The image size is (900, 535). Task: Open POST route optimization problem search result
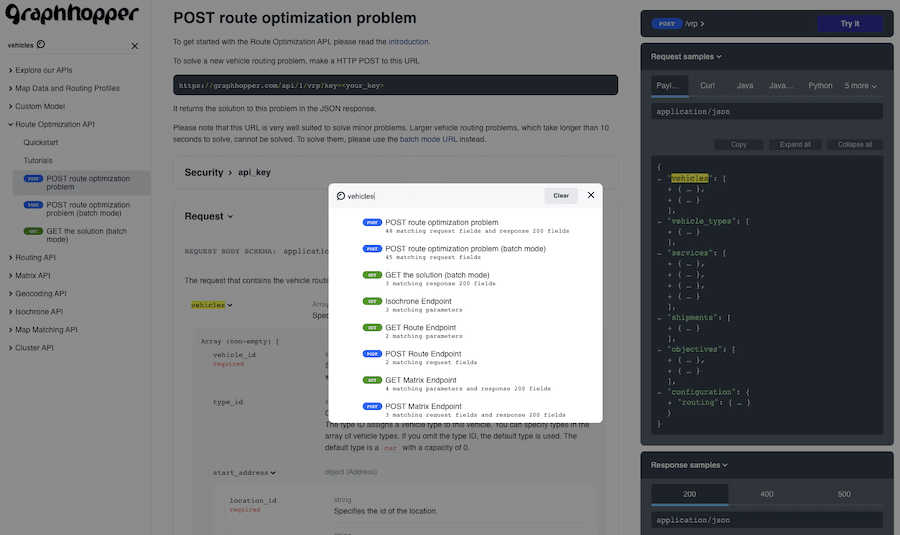[441, 222]
